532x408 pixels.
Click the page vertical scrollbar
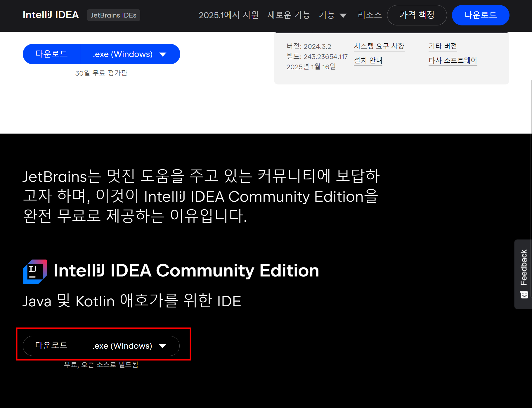tap(531, 189)
